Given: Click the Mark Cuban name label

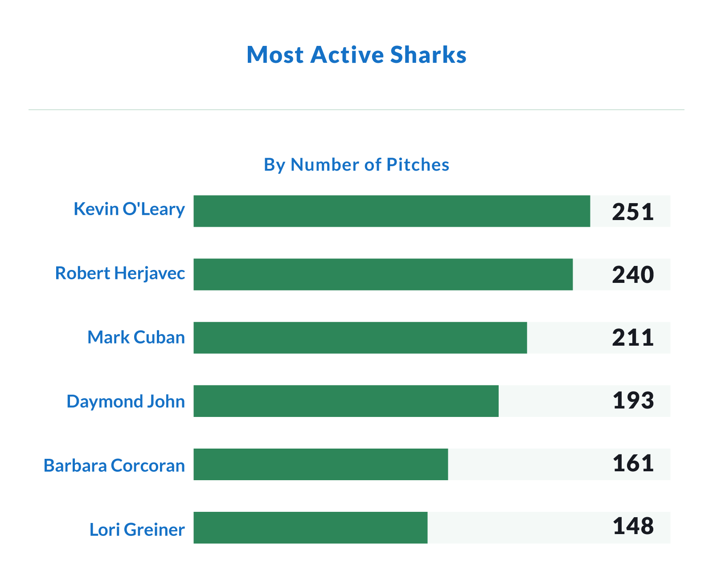Looking at the screenshot, I should coord(136,338).
